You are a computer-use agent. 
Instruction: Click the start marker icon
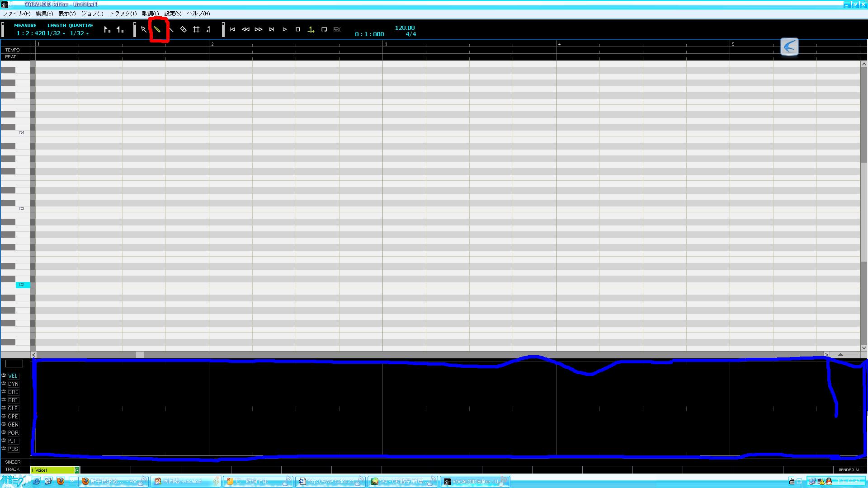coord(107,30)
